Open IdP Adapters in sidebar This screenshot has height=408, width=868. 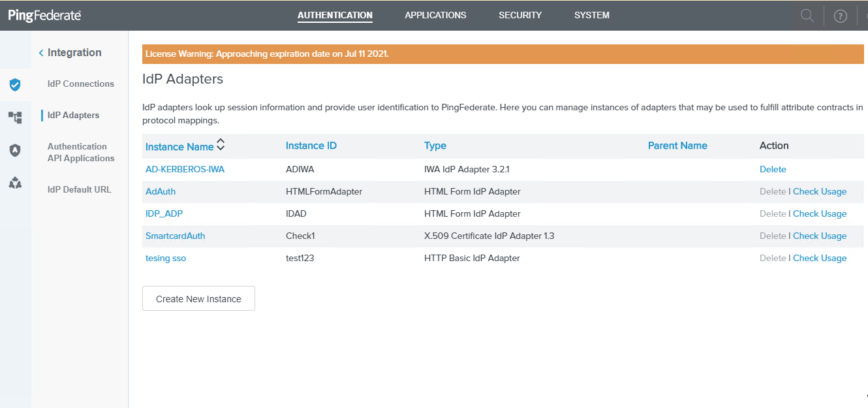click(74, 115)
